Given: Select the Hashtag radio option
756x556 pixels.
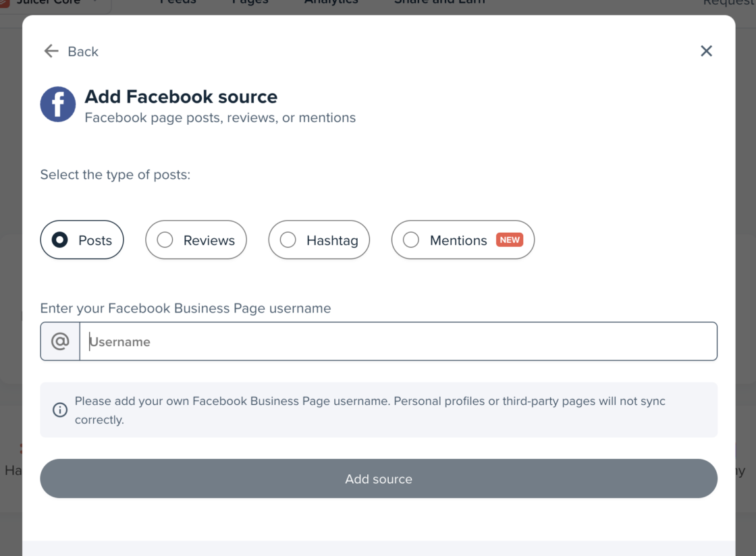Looking at the screenshot, I should pos(319,240).
